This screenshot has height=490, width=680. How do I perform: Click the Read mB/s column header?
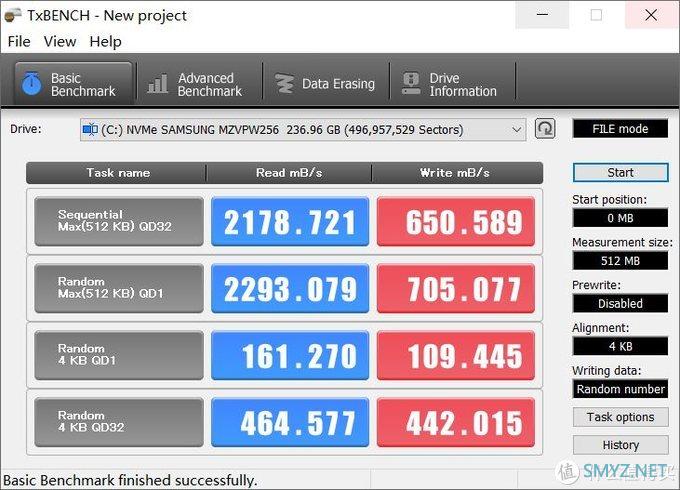289,173
